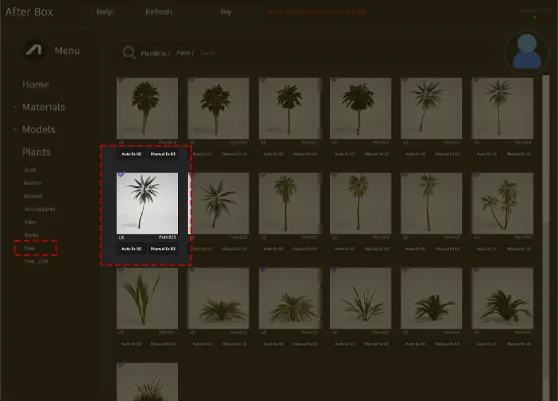Toggle the checkmark badge on Palm020 thumbnail
The width and height of the screenshot is (558, 401).
coord(192,80)
